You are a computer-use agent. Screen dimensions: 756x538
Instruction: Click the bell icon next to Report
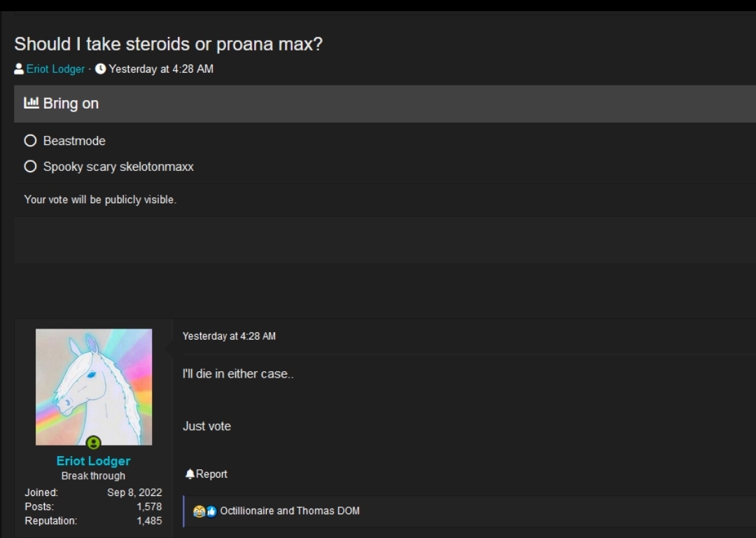point(190,474)
